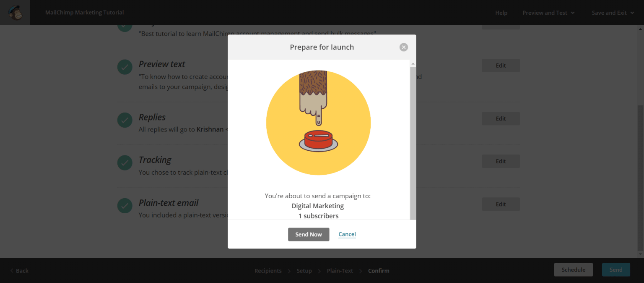Click the green checkmark beside Plain-text email
The height and width of the screenshot is (283, 644).
[125, 206]
